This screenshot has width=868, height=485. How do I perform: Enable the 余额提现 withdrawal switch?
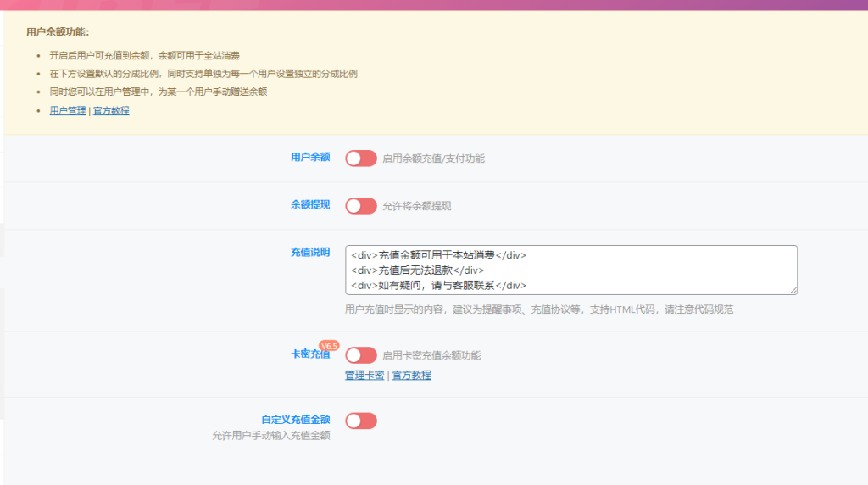pyautogui.click(x=361, y=206)
